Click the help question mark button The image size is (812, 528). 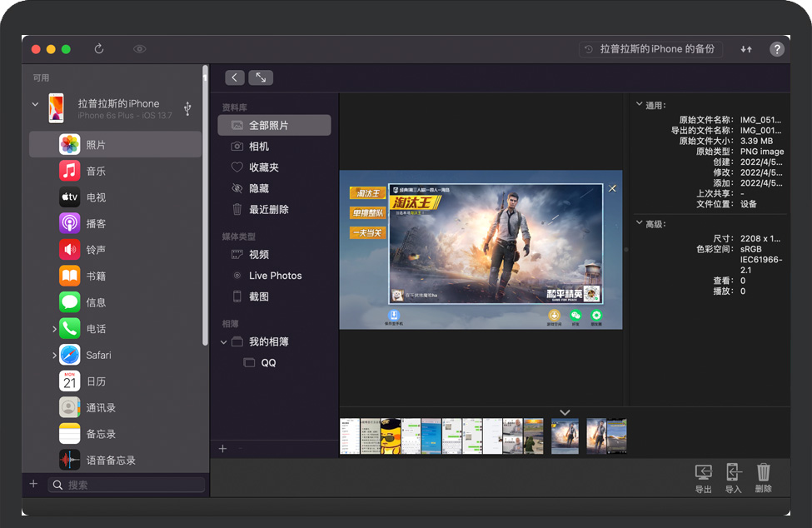tap(777, 49)
